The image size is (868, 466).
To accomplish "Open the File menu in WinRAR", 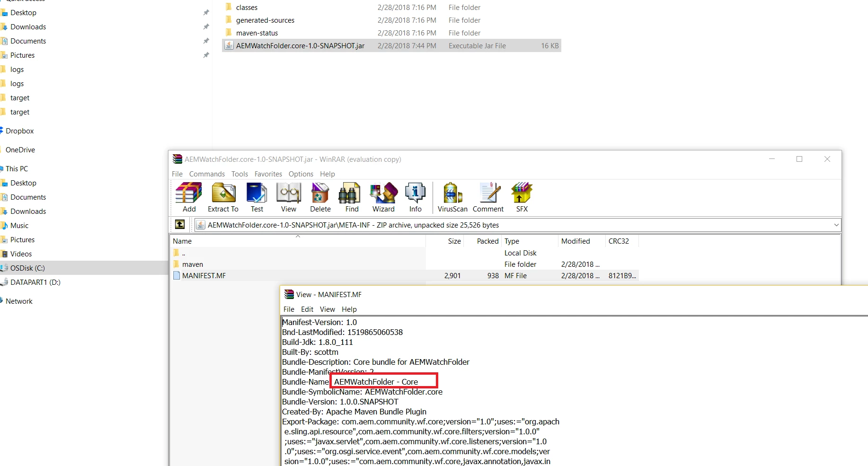I will point(177,174).
